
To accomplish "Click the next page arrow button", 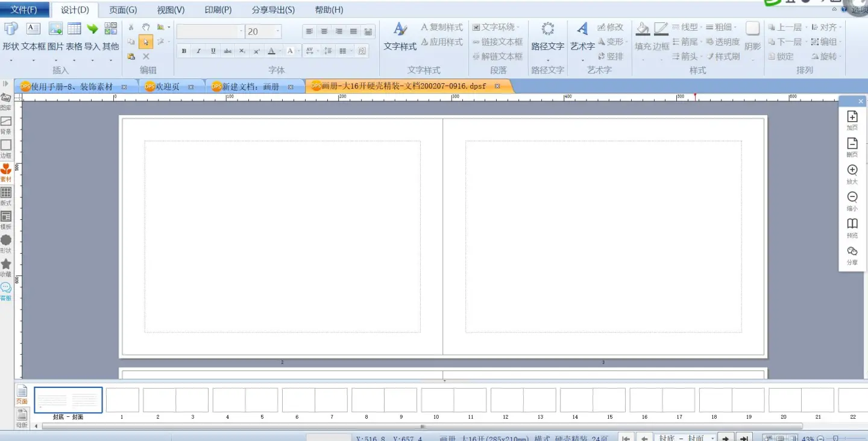I will point(726,439).
